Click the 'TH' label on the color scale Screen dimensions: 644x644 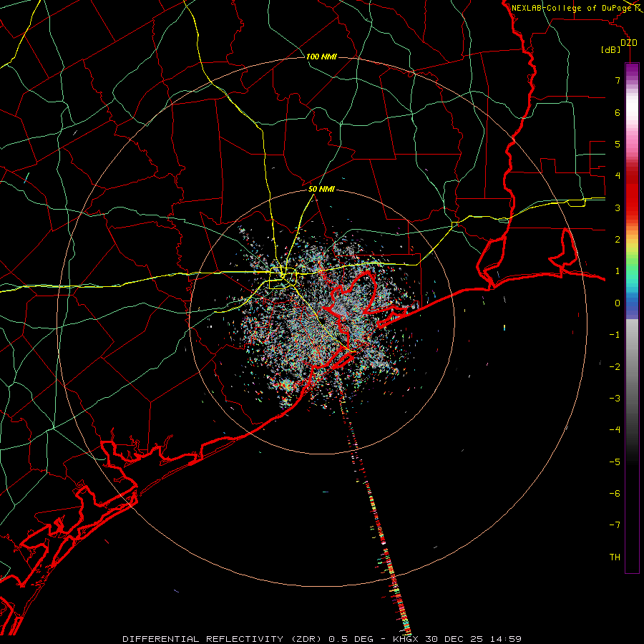coord(615,557)
